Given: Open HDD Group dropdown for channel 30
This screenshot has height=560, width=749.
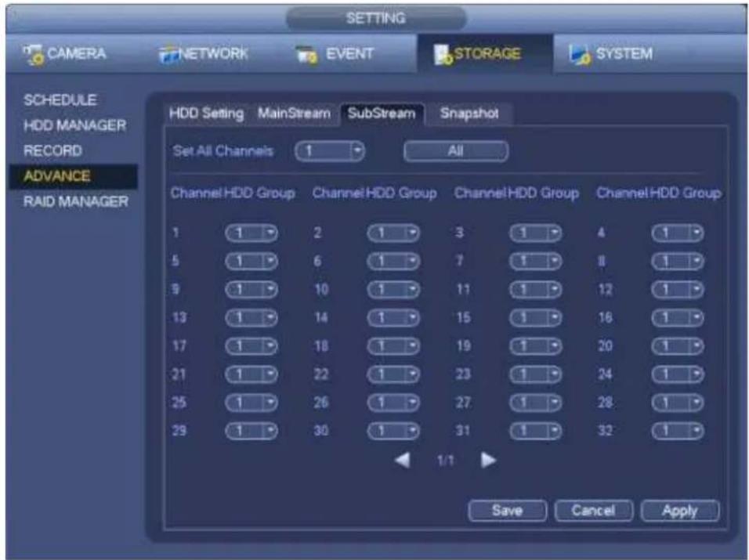Looking at the screenshot, I should point(393,431).
